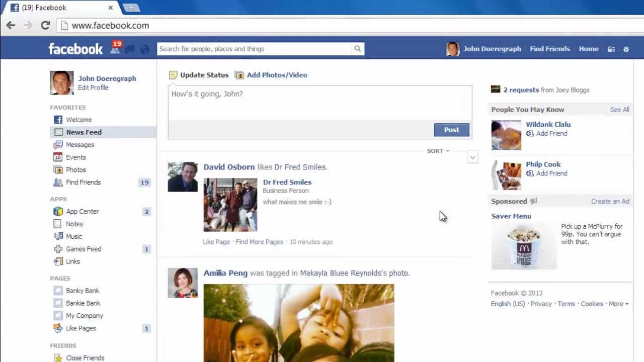Open the More footer dropdown
This screenshot has width=644, height=362.
(619, 304)
